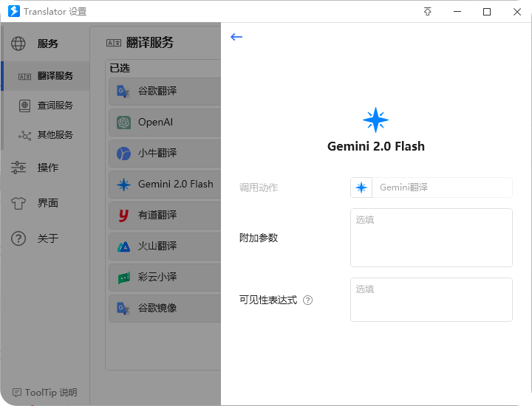
Task: Click the 关于 question mark icon
Action: click(x=18, y=238)
